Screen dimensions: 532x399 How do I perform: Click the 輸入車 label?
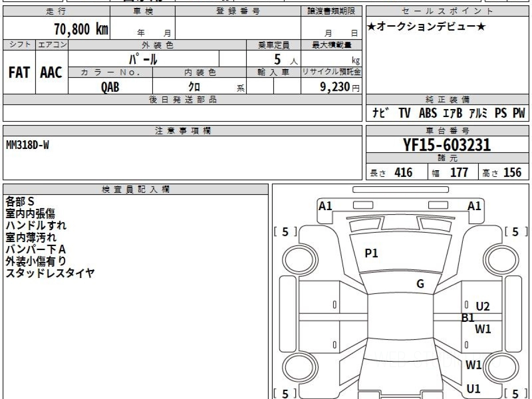[274, 72]
